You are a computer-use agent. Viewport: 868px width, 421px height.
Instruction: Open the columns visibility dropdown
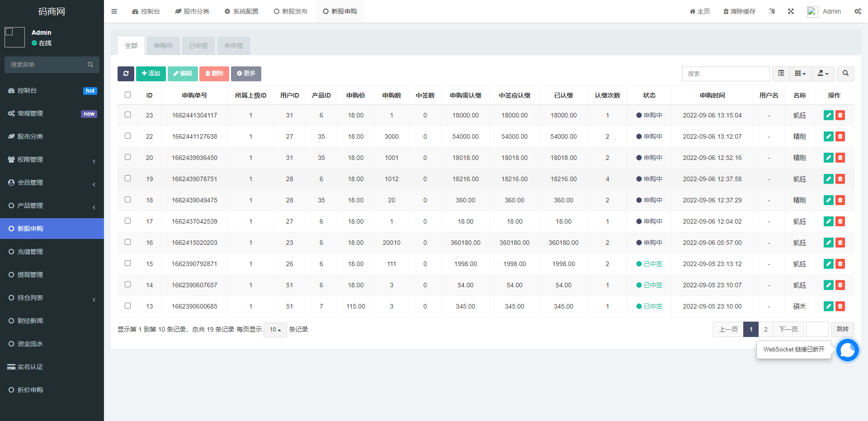pyautogui.click(x=800, y=74)
